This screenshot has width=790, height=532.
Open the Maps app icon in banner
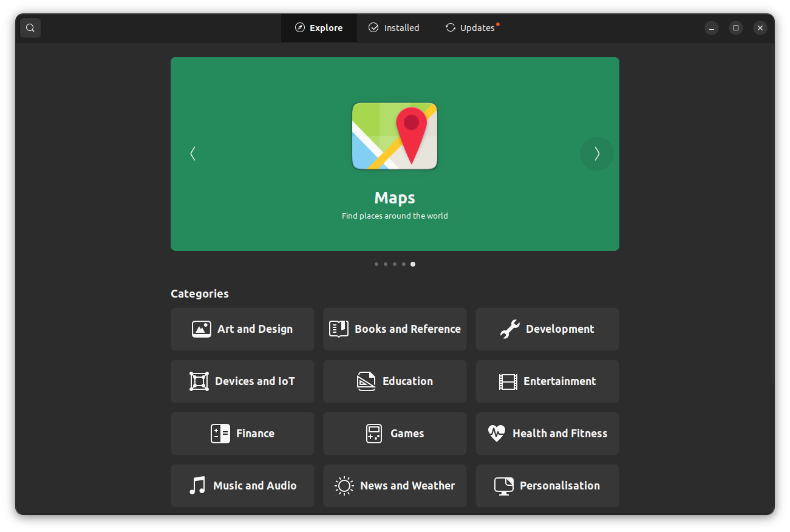[x=395, y=136]
